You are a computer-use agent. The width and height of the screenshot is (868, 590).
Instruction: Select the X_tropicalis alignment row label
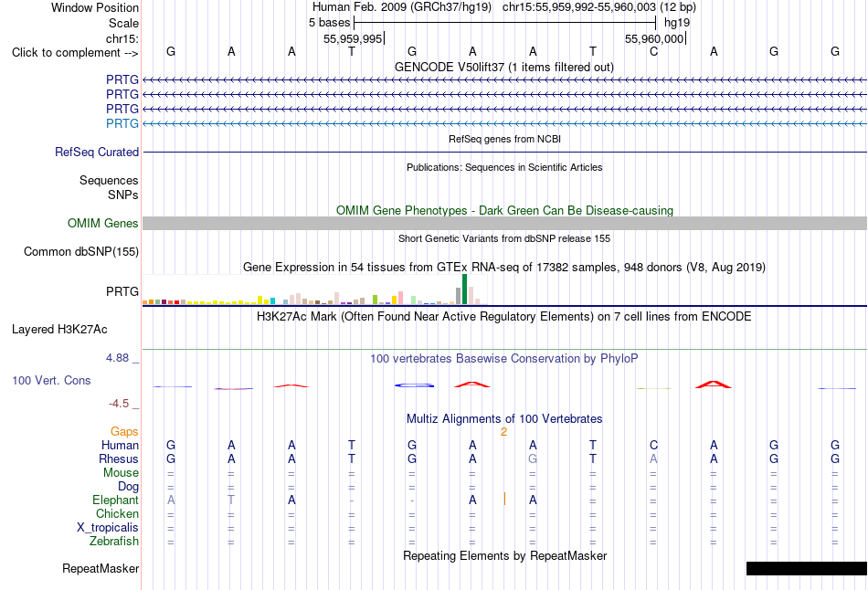pos(108,528)
